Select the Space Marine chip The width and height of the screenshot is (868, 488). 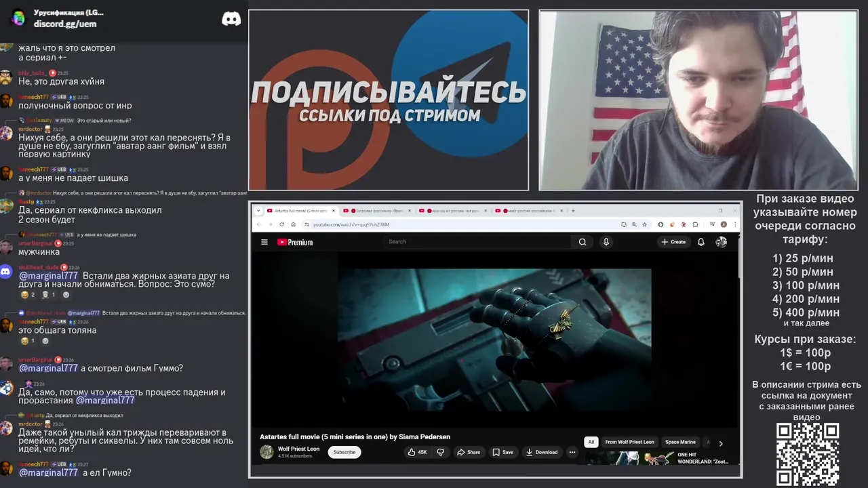pyautogui.click(x=680, y=442)
